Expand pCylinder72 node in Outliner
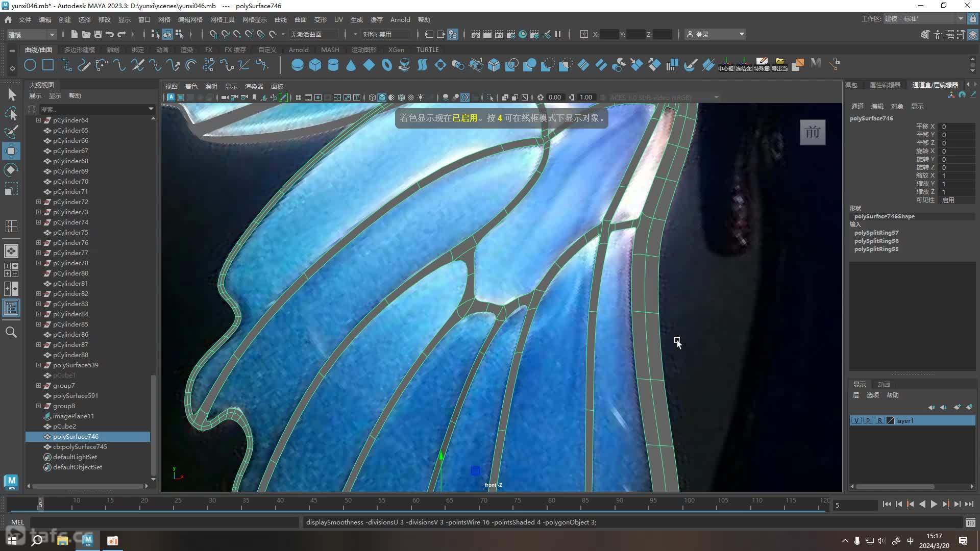 (x=38, y=202)
